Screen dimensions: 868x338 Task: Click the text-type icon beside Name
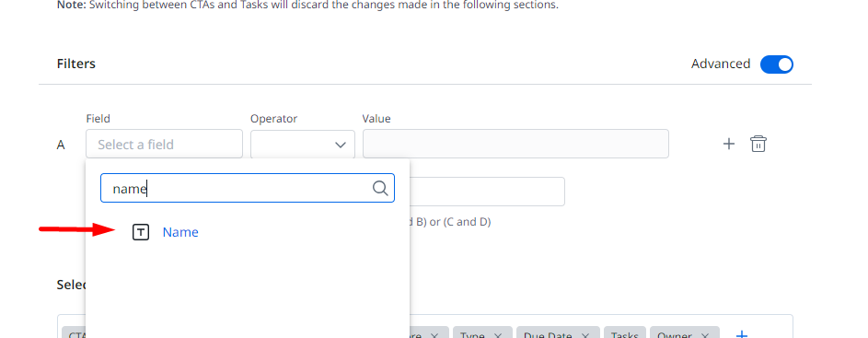(x=141, y=232)
